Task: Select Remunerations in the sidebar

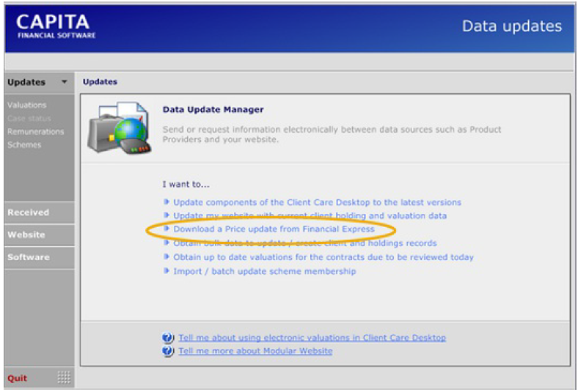Action: [35, 131]
